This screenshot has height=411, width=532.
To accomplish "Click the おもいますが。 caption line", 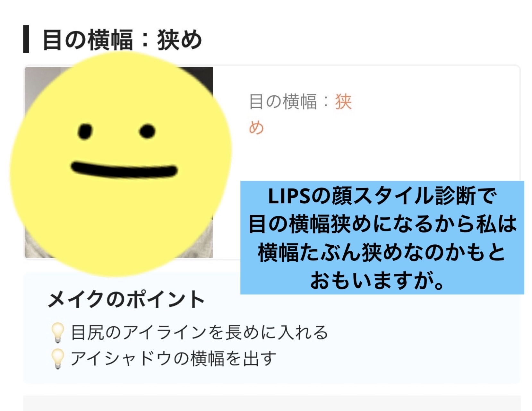I will [377, 280].
